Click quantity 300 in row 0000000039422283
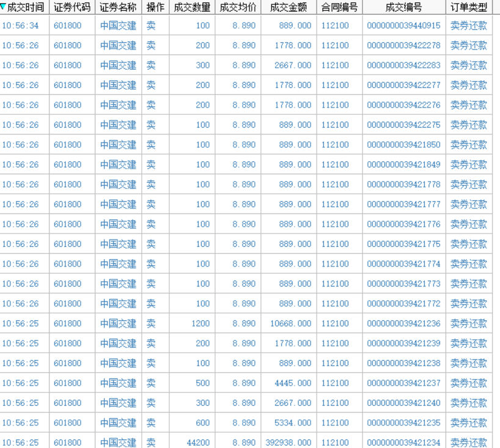500x448 pixels. click(x=203, y=65)
